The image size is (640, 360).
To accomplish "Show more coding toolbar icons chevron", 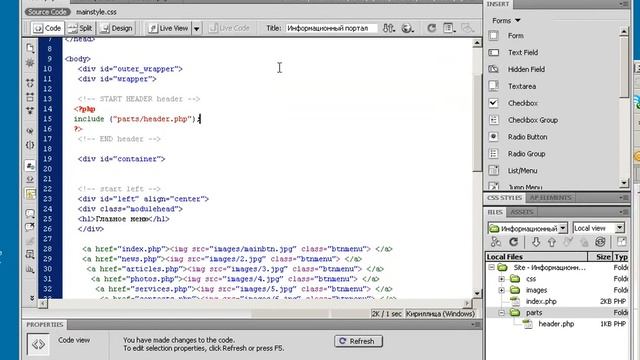I will click(x=31, y=298).
